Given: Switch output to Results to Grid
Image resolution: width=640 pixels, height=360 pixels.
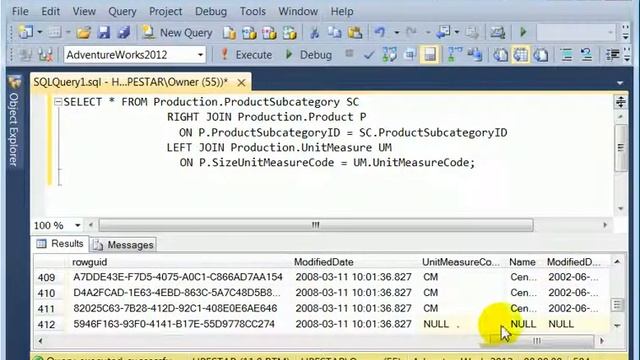Looking at the screenshot, I should (x=521, y=55).
